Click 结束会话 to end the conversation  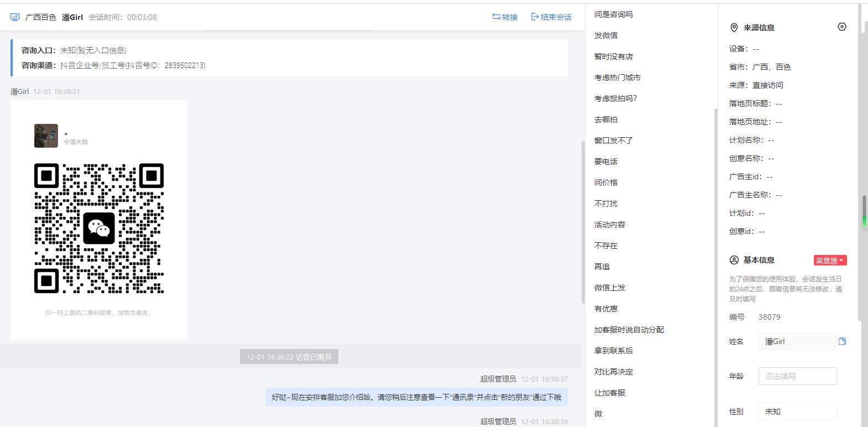click(x=551, y=17)
